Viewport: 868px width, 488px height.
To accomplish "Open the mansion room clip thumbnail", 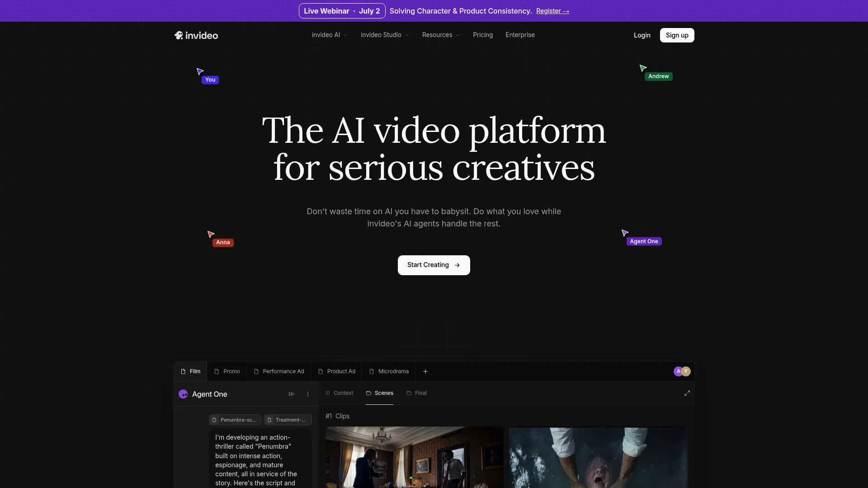I will 414,457.
